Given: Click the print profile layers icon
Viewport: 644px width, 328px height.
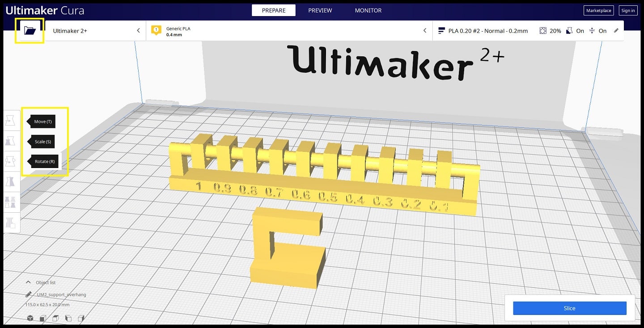Looking at the screenshot, I should coord(442,31).
